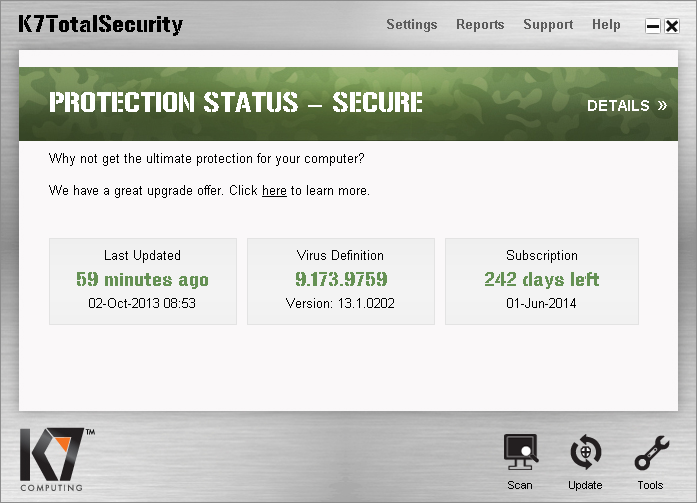
Task: Click the Version: 13.1.0202 label
Action: tap(341, 303)
